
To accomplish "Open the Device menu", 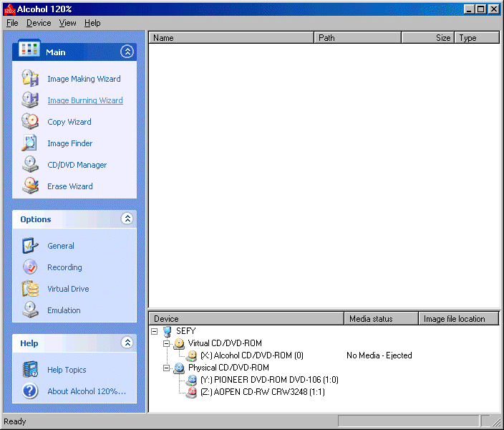I will click(39, 23).
